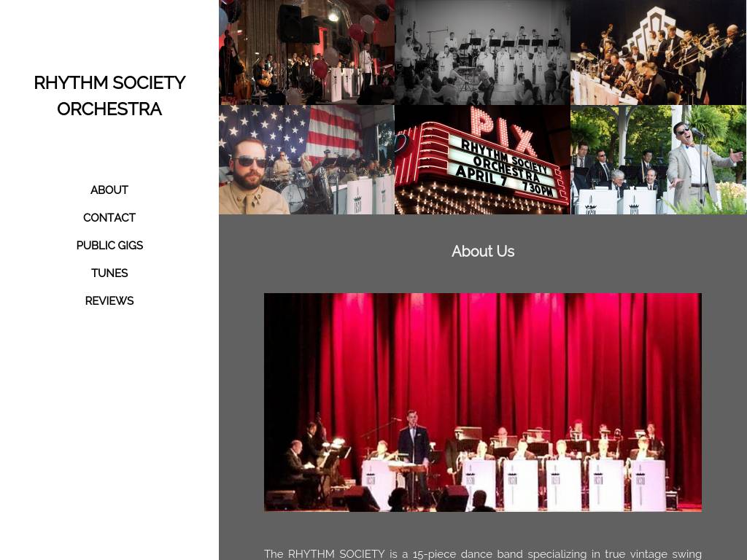747x560 pixels.
Task: Click the APRIL 7 7:30PM marquee line
Action: pos(505,181)
